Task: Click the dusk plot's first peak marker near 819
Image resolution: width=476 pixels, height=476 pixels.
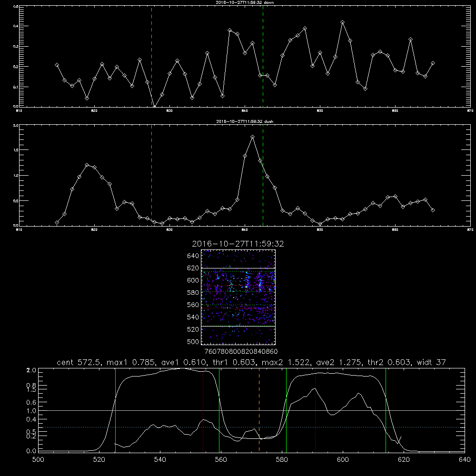Action: click(87, 165)
